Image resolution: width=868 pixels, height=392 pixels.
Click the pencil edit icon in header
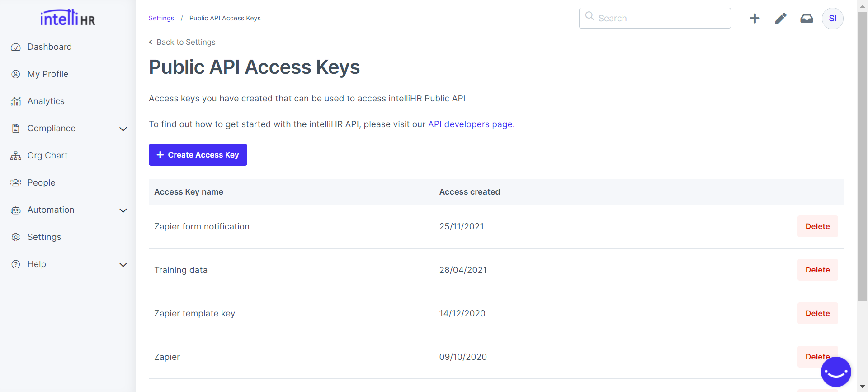(x=781, y=19)
